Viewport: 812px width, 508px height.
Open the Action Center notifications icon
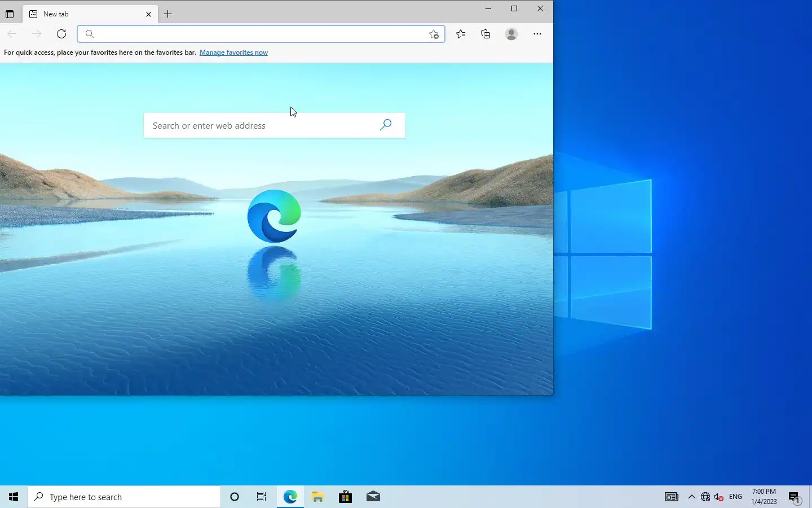[795, 497]
